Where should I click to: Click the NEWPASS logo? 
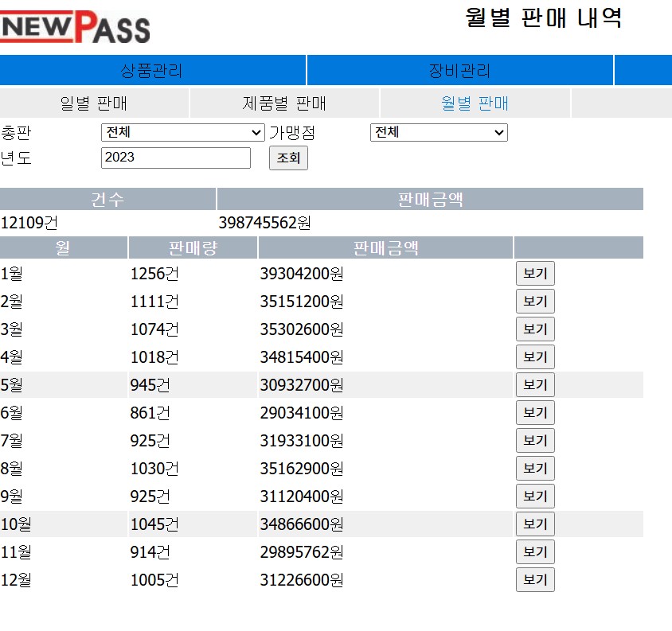(75, 28)
